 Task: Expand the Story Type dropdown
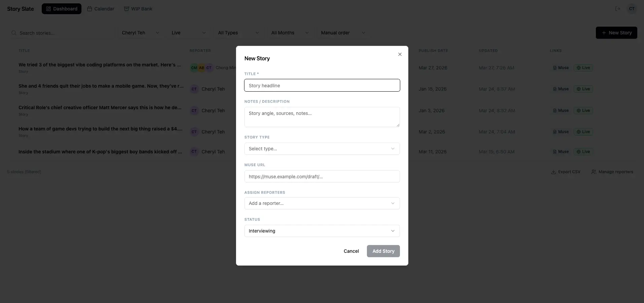pyautogui.click(x=322, y=149)
